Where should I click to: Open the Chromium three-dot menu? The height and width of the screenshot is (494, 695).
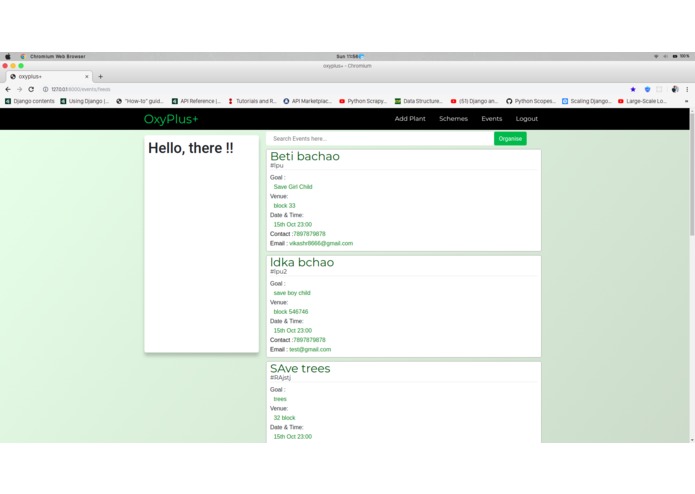[x=687, y=89]
